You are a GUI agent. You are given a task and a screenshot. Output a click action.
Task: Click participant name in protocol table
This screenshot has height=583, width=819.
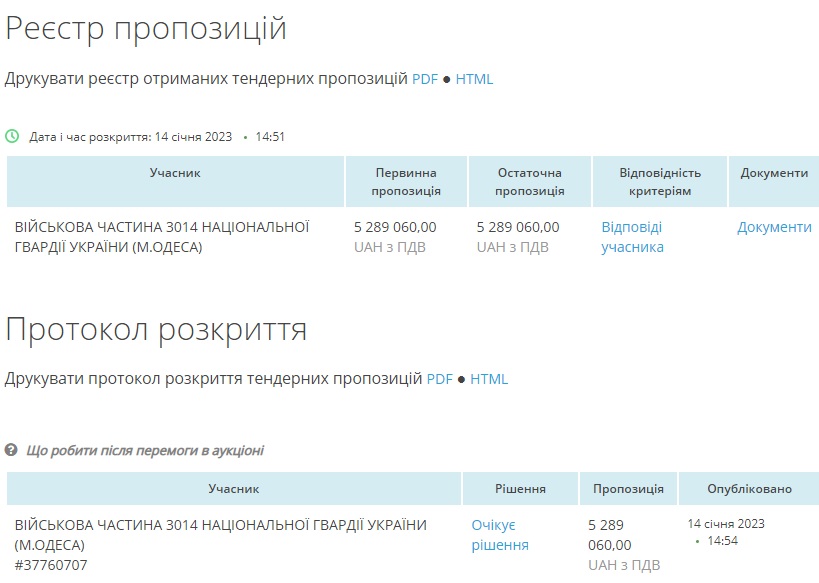point(220,535)
